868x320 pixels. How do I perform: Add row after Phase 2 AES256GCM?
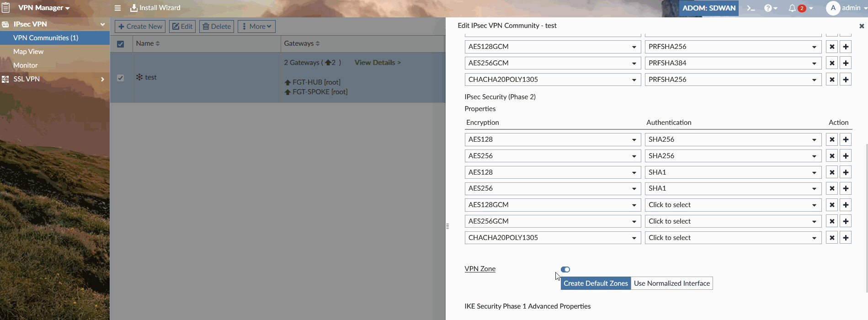846,221
